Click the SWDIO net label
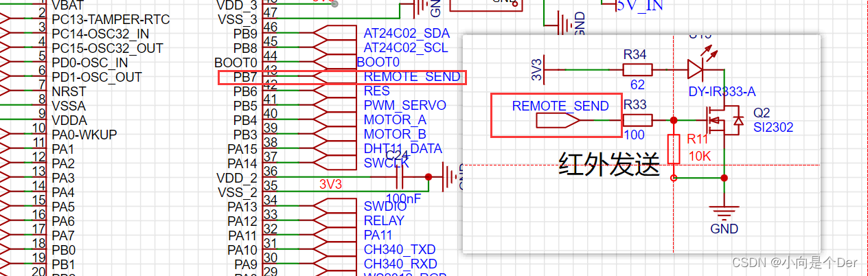 (x=385, y=206)
